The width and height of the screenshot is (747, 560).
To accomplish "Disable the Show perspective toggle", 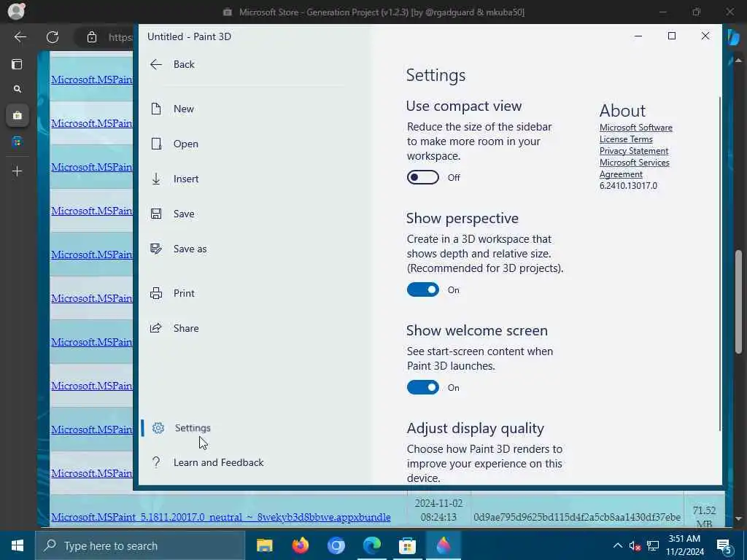I will (x=422, y=289).
